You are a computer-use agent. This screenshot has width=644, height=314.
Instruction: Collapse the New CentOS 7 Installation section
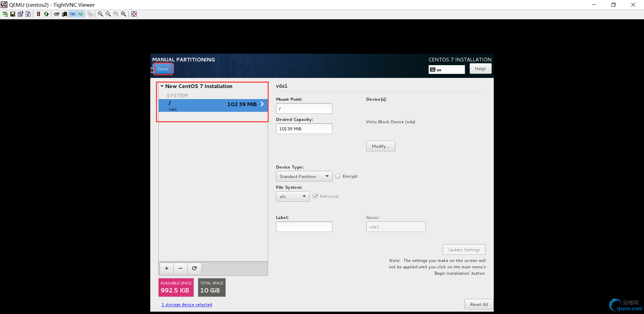162,86
